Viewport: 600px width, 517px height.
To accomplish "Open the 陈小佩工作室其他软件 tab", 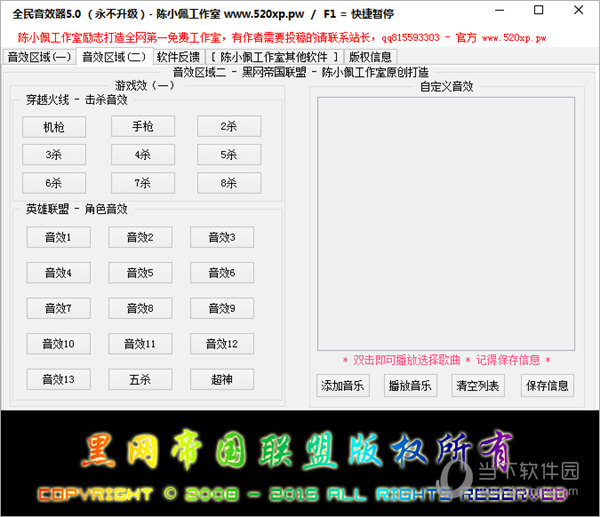I will (274, 57).
